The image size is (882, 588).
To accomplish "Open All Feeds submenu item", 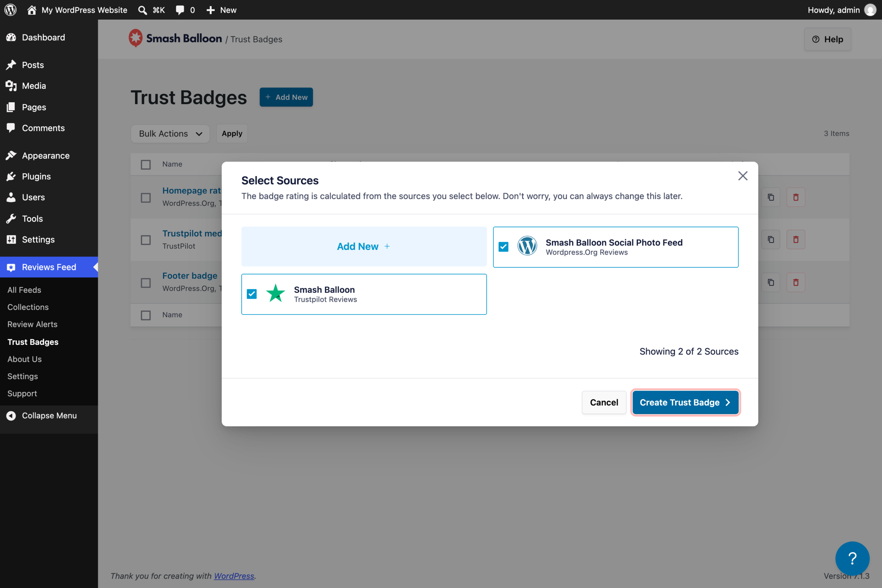I will pyautogui.click(x=24, y=290).
